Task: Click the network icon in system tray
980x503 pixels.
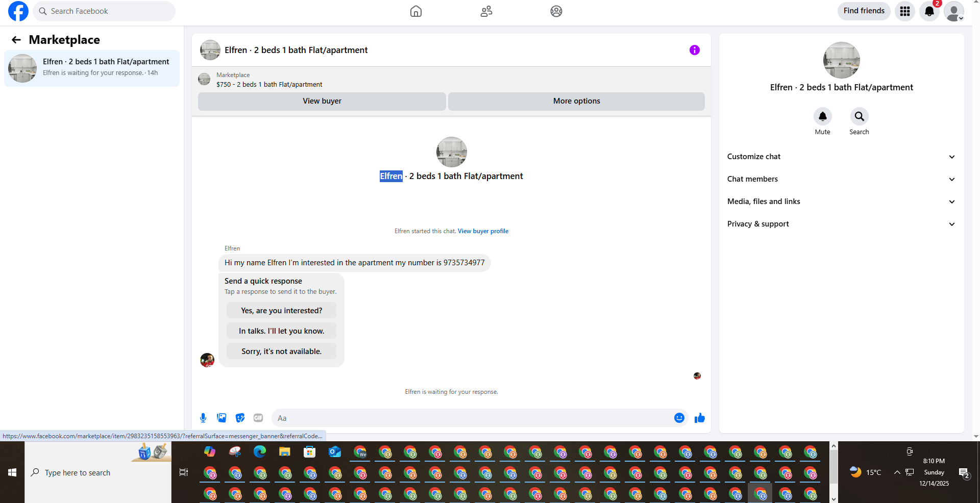Action: point(910,472)
